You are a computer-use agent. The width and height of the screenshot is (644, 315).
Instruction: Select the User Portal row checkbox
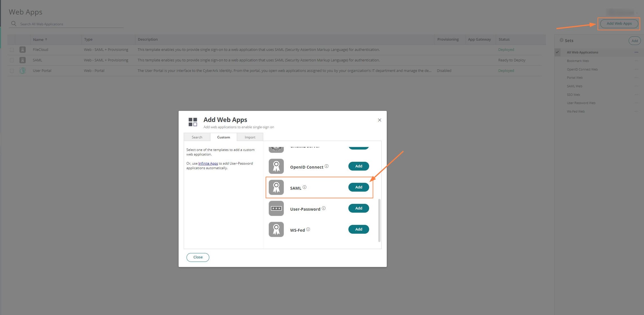(x=12, y=71)
